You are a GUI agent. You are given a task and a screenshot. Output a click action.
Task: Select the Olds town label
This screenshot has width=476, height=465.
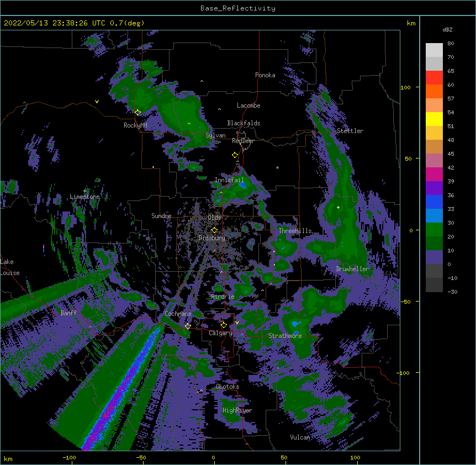pyautogui.click(x=214, y=218)
